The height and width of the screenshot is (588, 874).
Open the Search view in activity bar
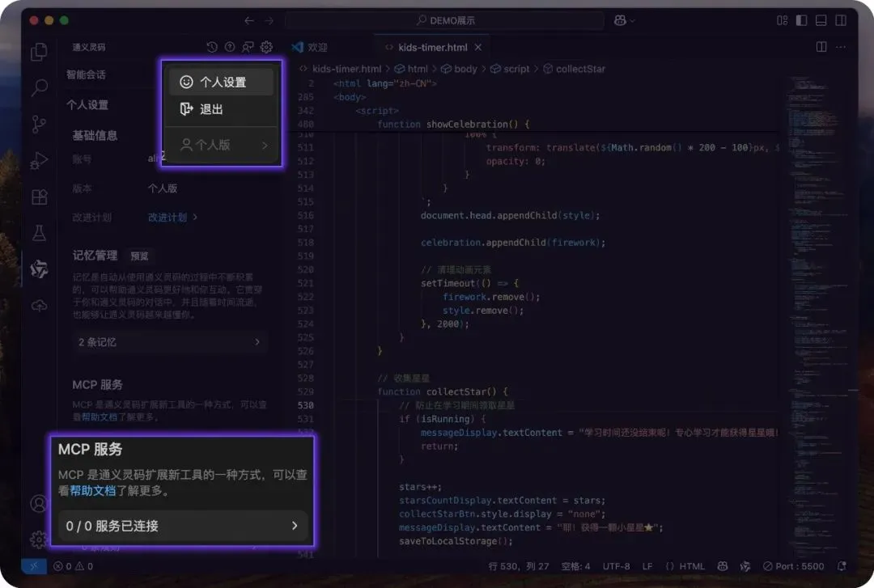pyautogui.click(x=39, y=87)
